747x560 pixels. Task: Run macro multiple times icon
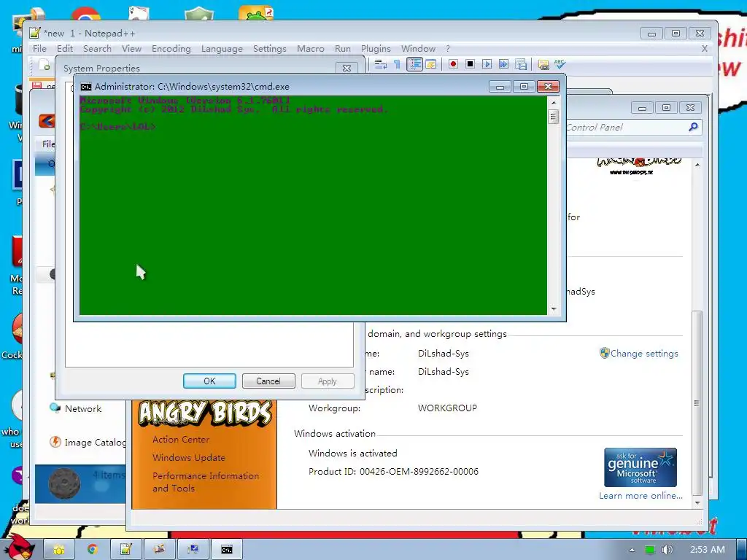[503, 64]
